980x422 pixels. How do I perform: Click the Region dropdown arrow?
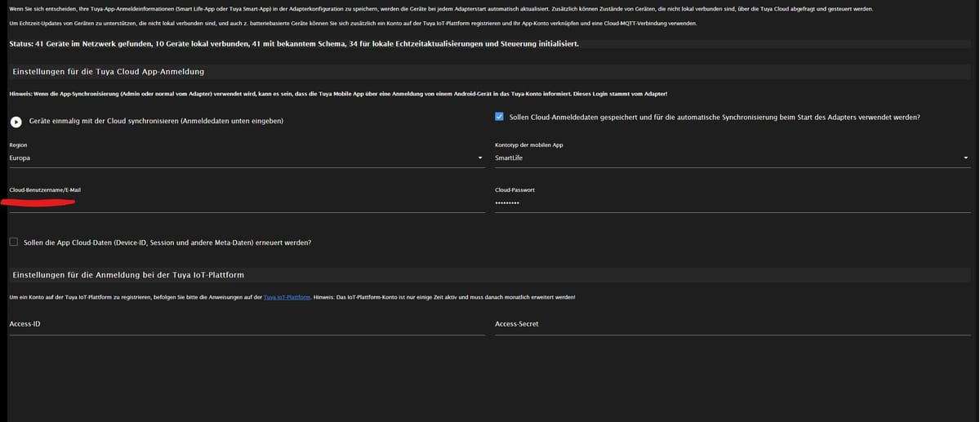(x=480, y=158)
